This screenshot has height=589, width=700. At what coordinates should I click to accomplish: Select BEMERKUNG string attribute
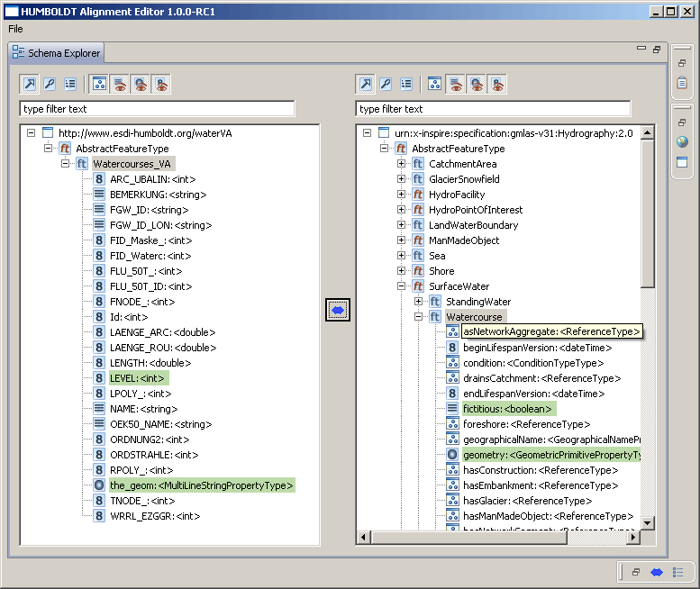point(158,195)
